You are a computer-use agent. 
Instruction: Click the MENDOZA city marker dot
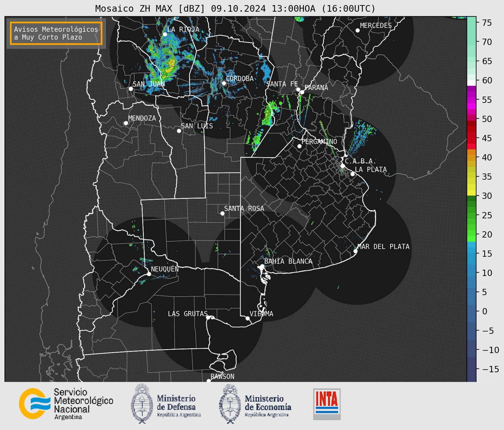pos(126,123)
